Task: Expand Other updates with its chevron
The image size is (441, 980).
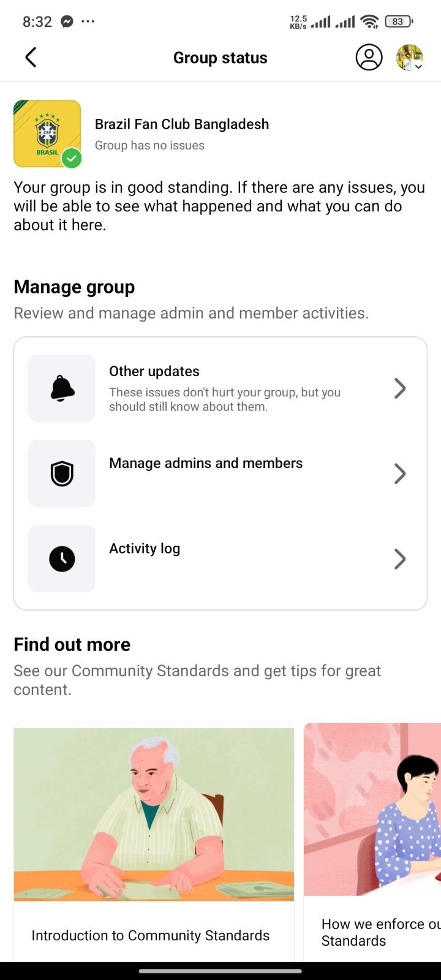Action: tap(400, 388)
